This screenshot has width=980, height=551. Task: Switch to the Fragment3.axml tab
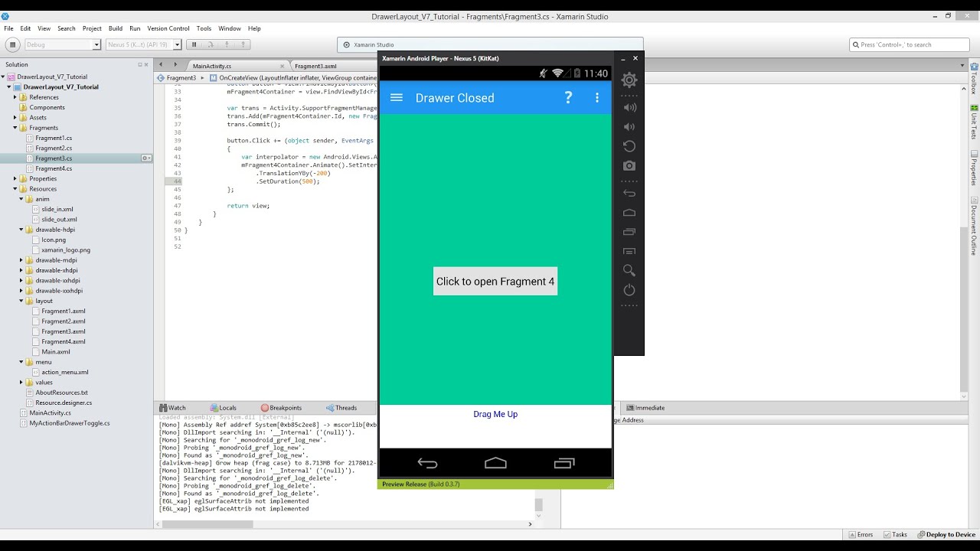click(315, 66)
